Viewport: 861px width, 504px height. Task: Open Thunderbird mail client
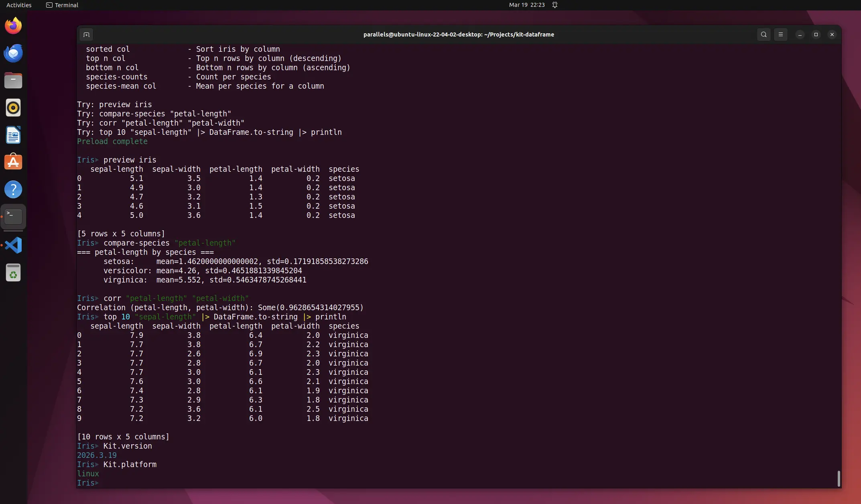[x=13, y=53]
